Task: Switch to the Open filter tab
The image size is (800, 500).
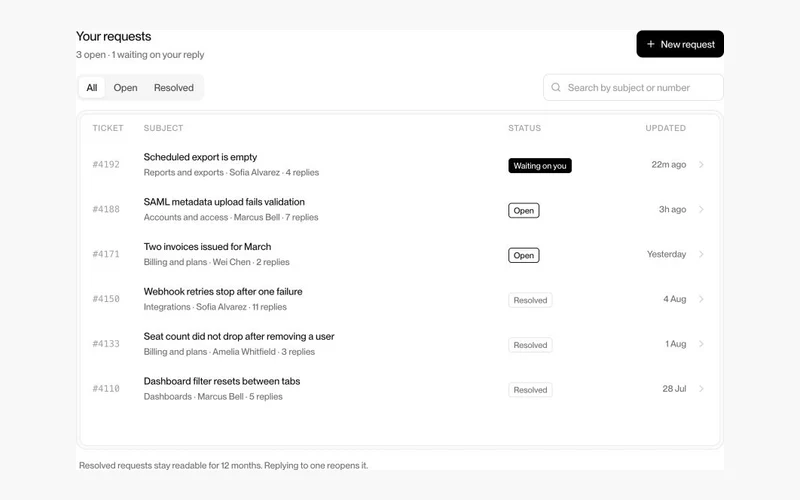Action: [x=126, y=87]
